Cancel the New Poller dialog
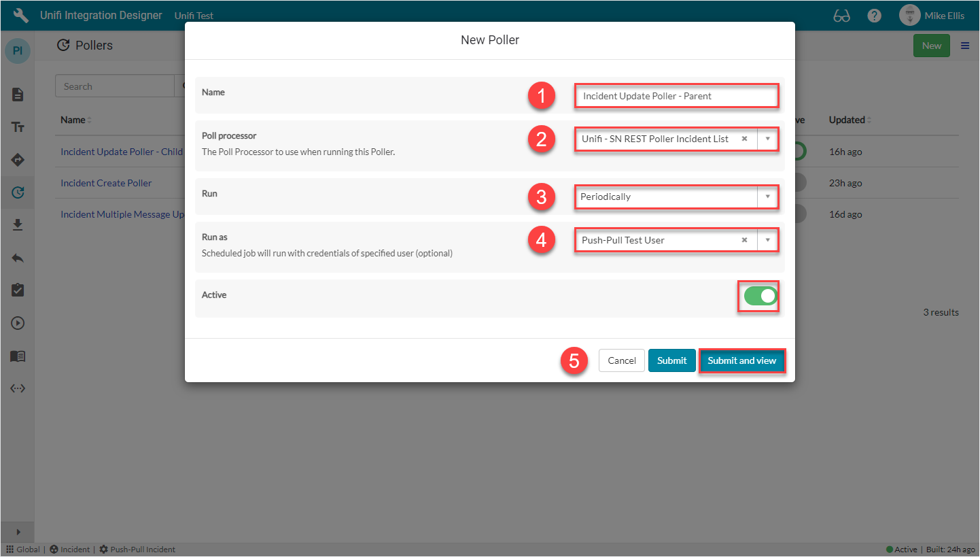Screen dimensions: 980x557 (621, 360)
